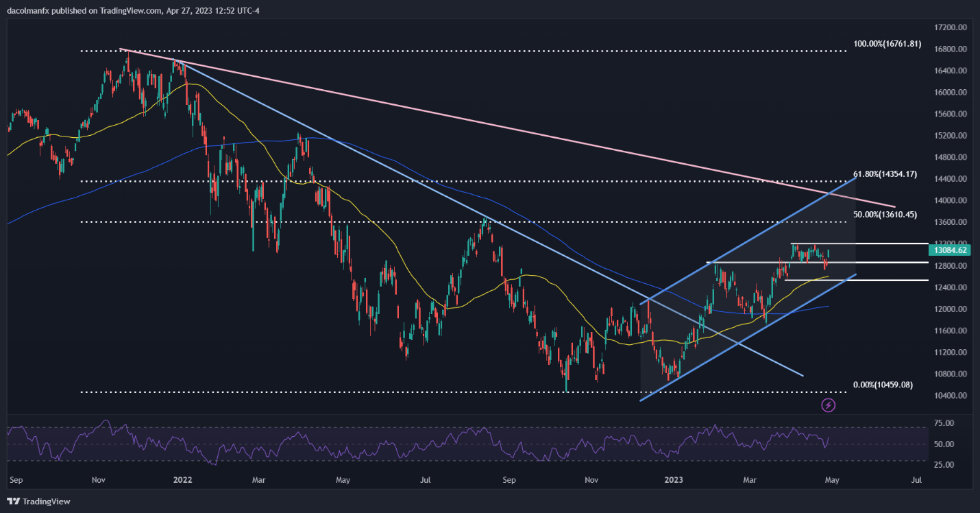
Task: Click the 17200.00 price axis value
Action: 951,27
